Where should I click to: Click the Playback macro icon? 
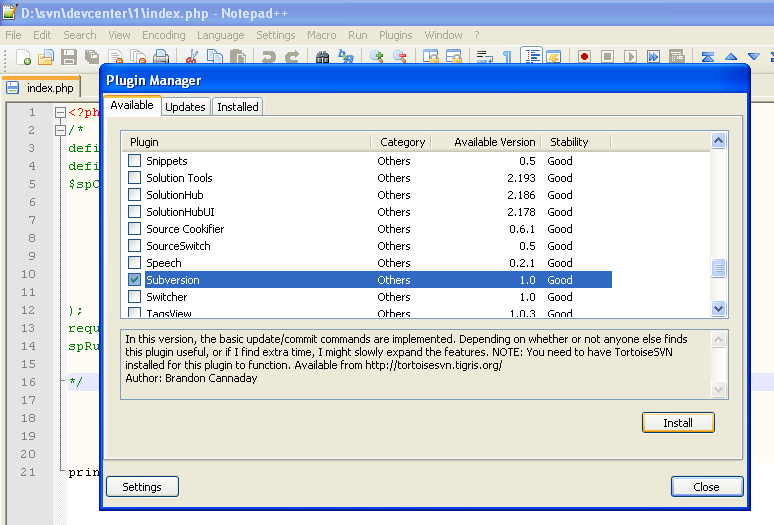tap(630, 57)
